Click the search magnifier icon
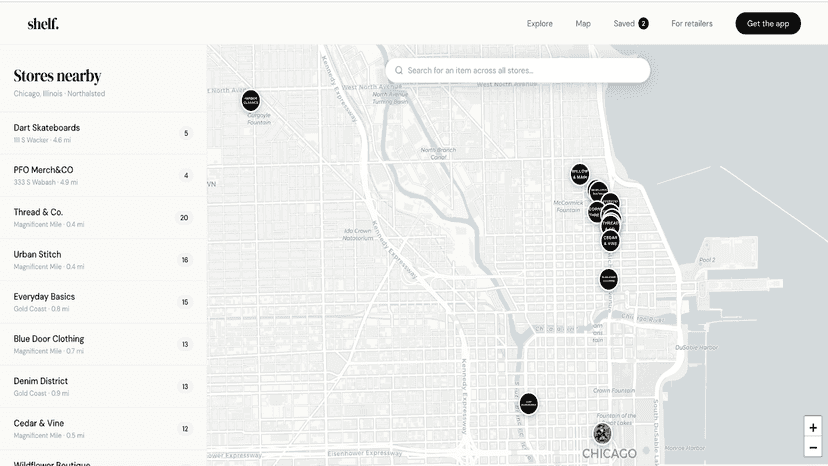This screenshot has height=466, width=828. 399,70
